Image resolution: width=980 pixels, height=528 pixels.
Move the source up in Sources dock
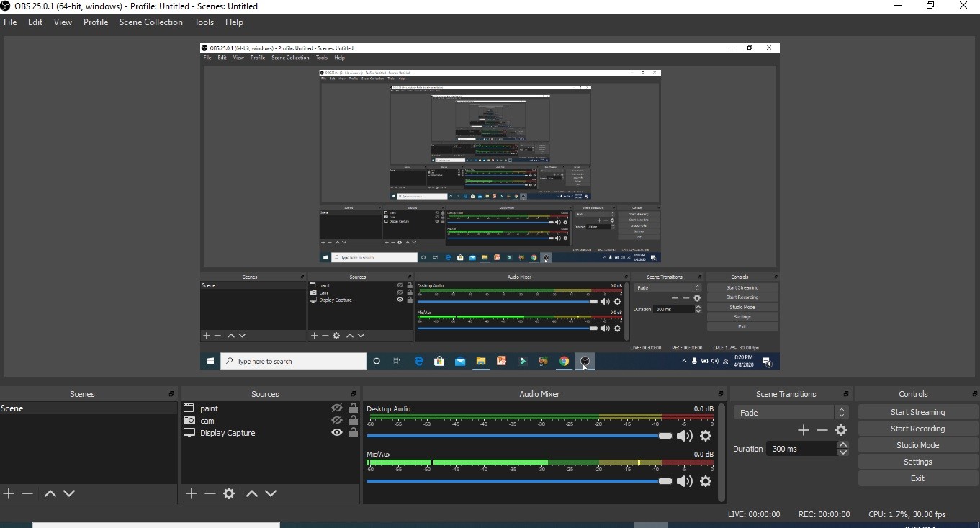(x=252, y=493)
